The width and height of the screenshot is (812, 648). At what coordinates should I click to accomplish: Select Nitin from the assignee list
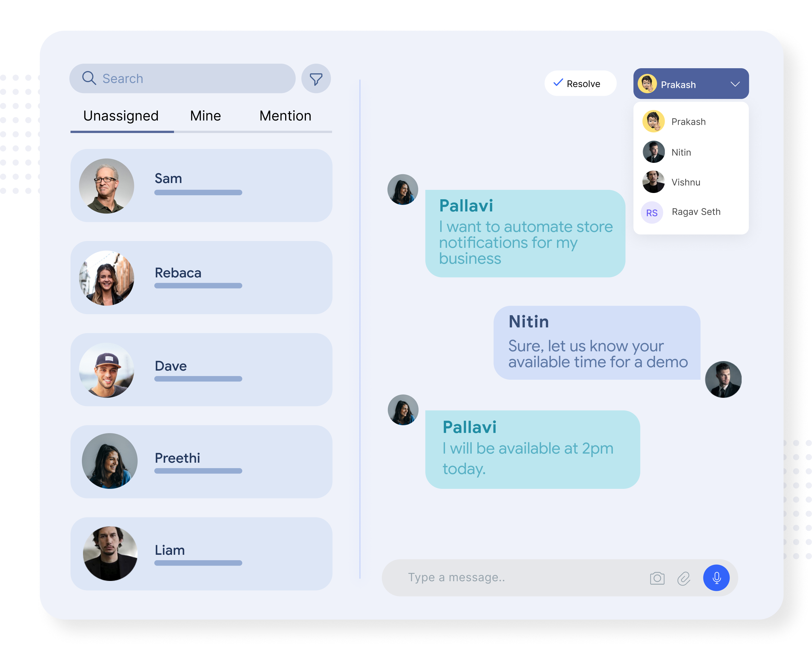pos(691,152)
